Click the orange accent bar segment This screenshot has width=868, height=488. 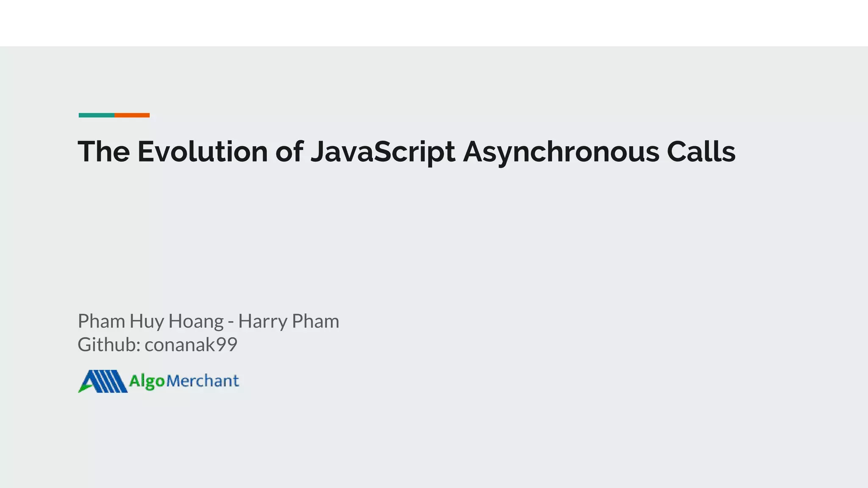(132, 115)
